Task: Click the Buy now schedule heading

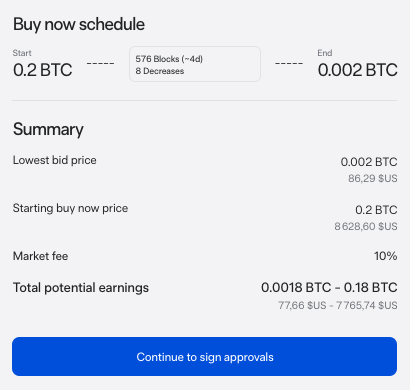Action: [79, 25]
